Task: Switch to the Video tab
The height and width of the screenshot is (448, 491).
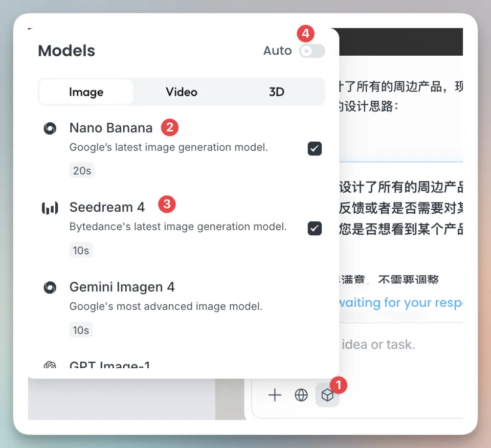Action: [x=181, y=92]
